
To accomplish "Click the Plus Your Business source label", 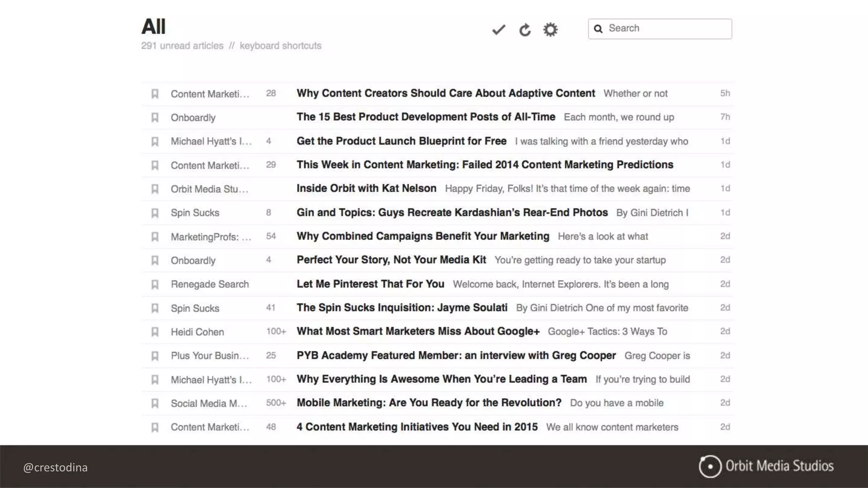I will [209, 356].
